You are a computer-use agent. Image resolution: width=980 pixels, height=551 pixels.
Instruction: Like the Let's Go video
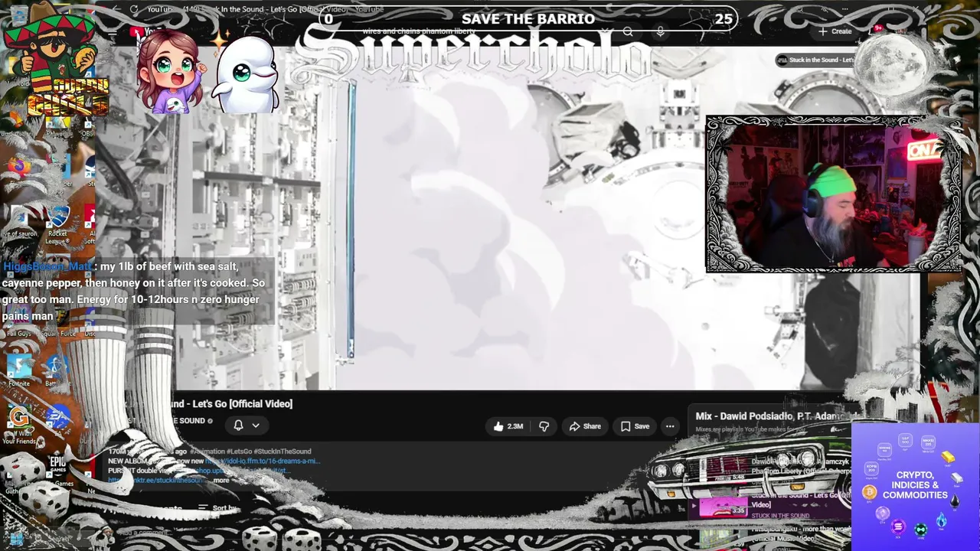(508, 426)
